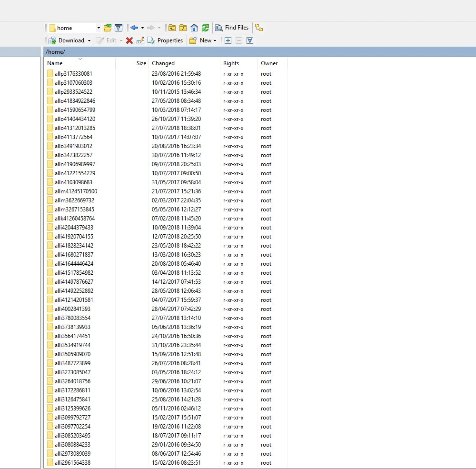476x469 pixels.
Task: Expand the New dropdown arrow
Action: [x=215, y=40]
